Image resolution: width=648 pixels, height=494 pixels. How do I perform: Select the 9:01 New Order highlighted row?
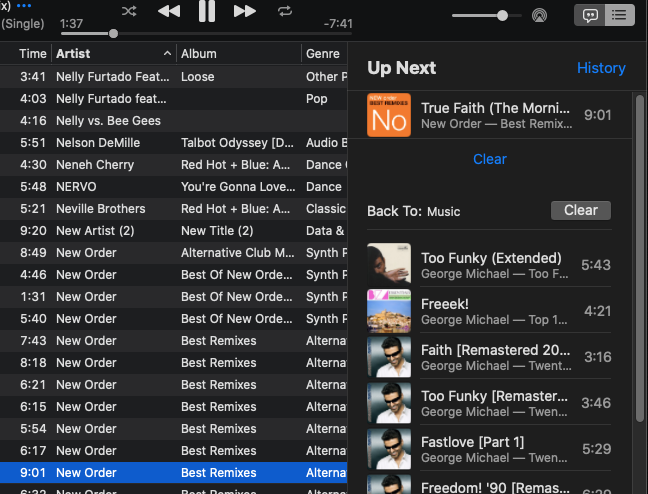174,473
